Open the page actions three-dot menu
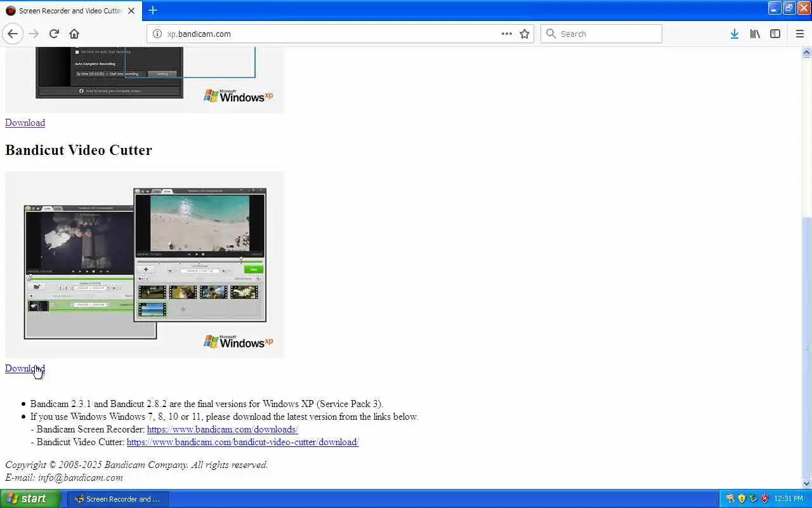The width and height of the screenshot is (812, 508). [506, 34]
